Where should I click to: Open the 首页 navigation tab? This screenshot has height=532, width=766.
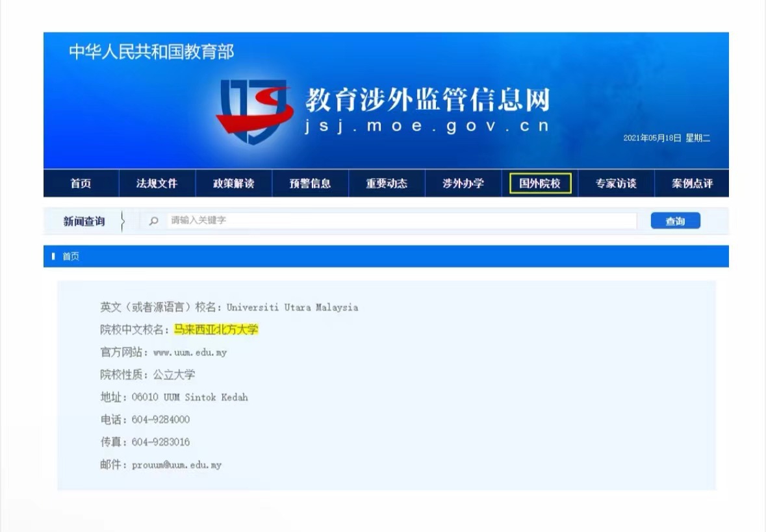[x=81, y=183]
